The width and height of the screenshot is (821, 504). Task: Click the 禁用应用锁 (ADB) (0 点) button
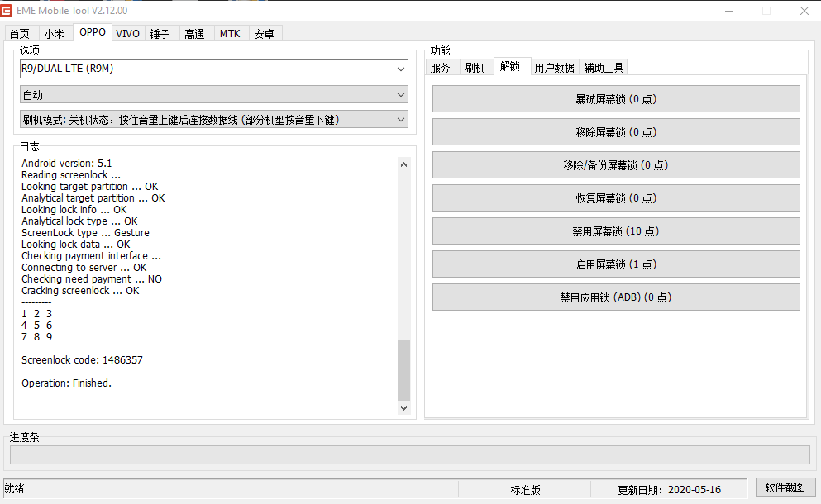[x=616, y=297]
